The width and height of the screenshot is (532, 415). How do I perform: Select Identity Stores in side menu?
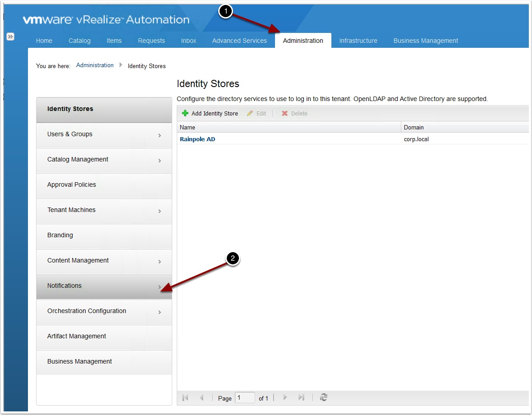click(104, 110)
